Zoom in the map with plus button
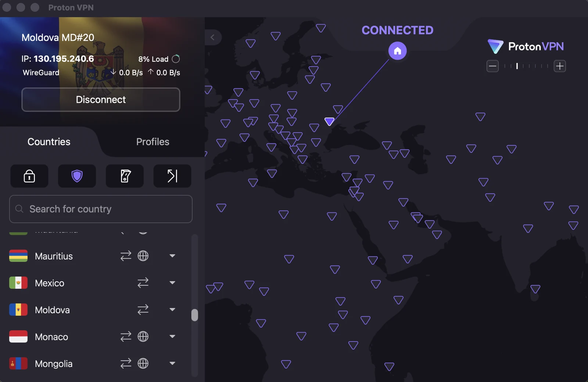588x382 pixels. [x=560, y=66]
